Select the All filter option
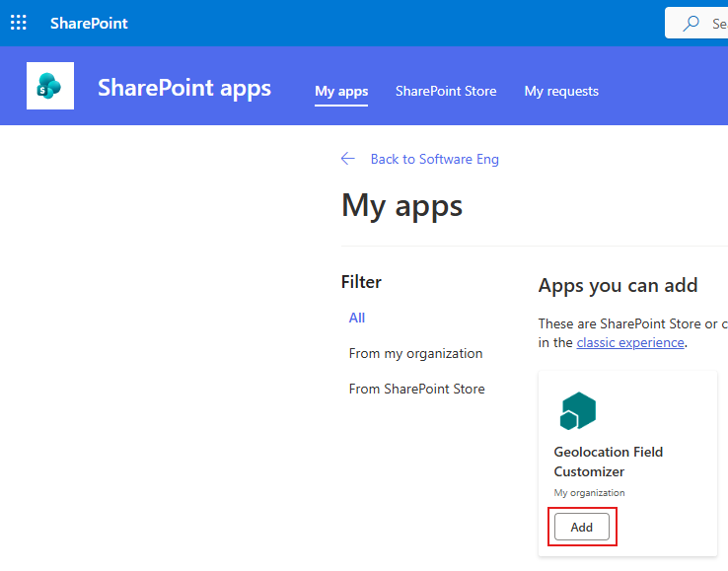The width and height of the screenshot is (728, 571). click(x=357, y=318)
